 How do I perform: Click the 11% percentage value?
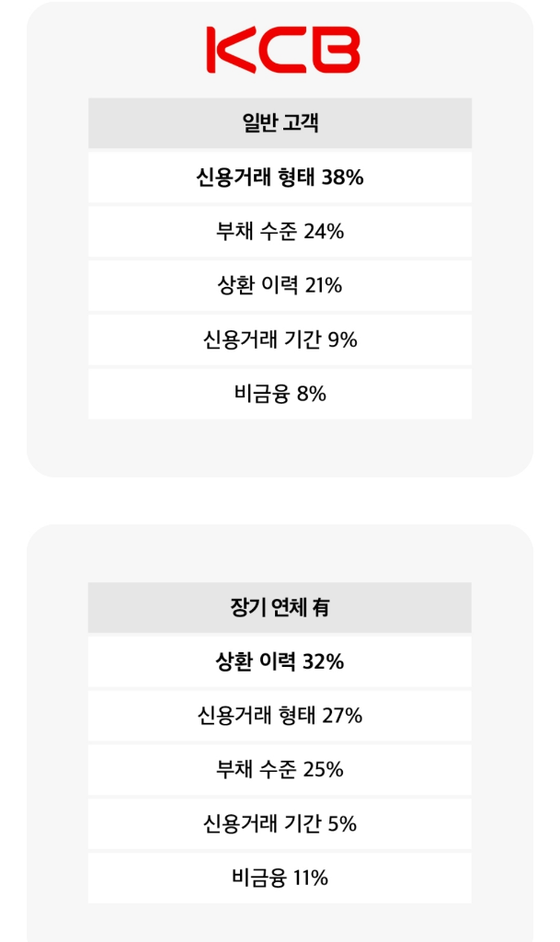tap(310, 879)
